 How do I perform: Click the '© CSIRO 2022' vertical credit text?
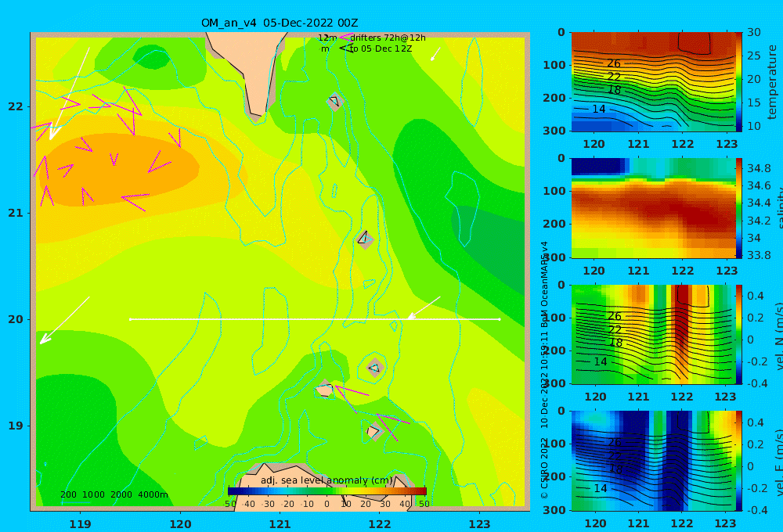tap(544, 468)
